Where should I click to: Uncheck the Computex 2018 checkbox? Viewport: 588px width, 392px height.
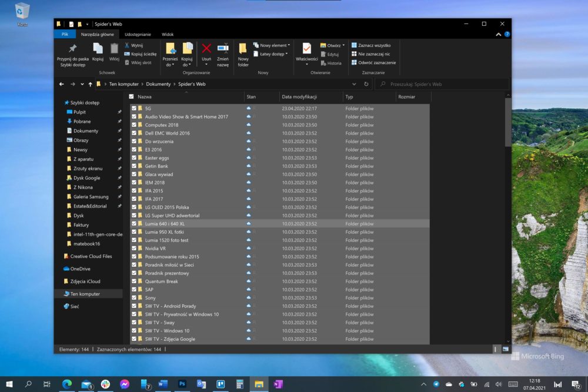click(x=134, y=125)
